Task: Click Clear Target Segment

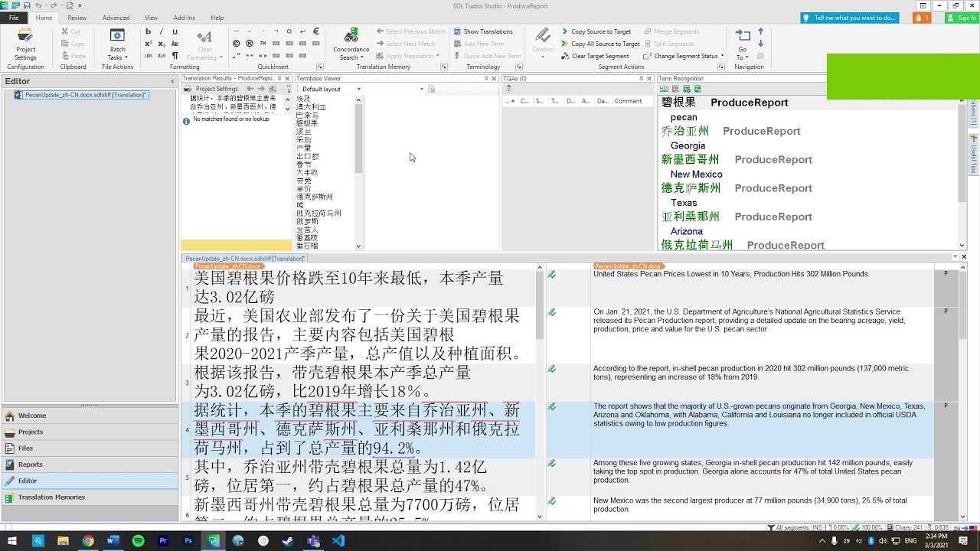Action: coord(595,56)
